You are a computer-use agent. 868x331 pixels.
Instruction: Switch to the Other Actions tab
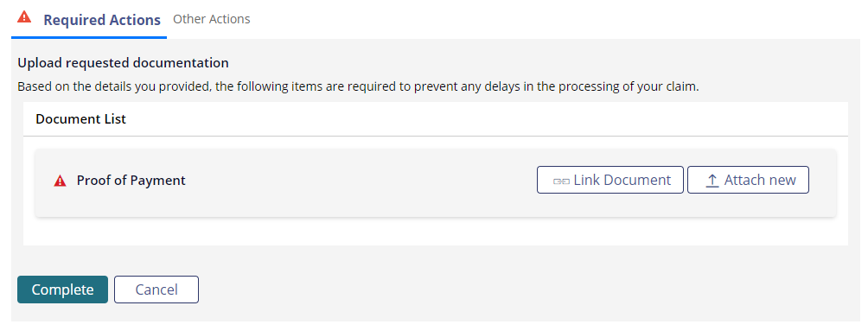pos(212,19)
